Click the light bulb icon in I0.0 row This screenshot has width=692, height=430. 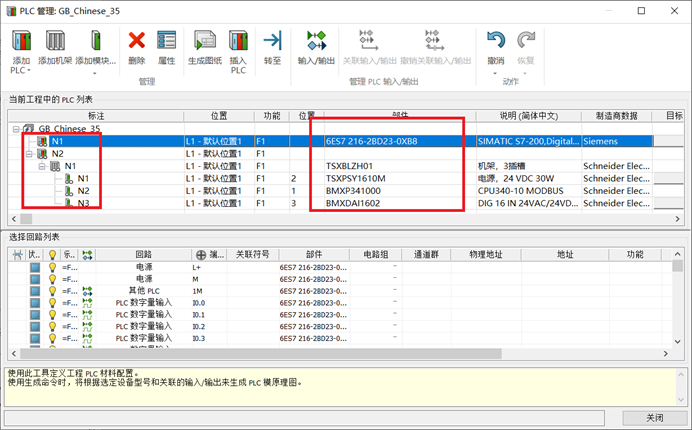coord(53,303)
